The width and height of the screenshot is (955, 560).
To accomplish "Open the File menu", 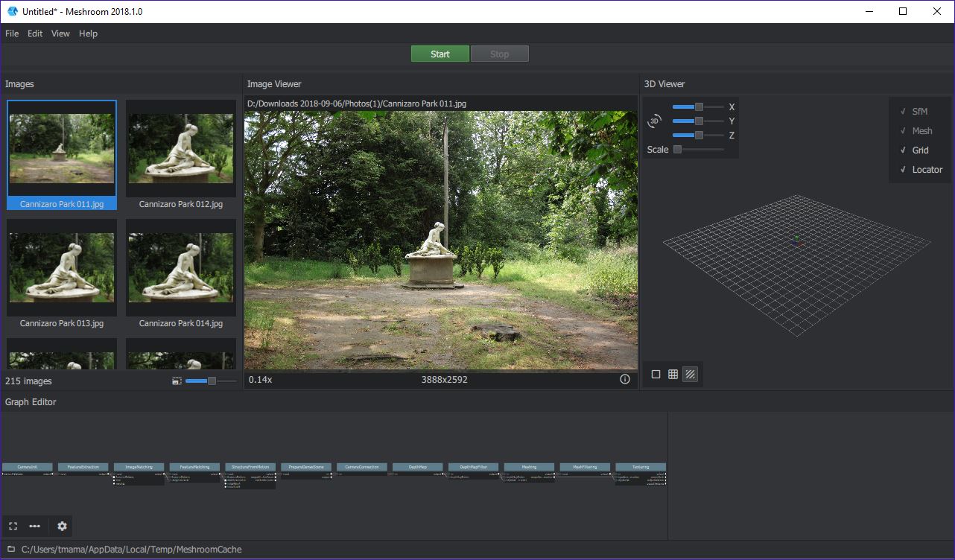I will point(12,34).
